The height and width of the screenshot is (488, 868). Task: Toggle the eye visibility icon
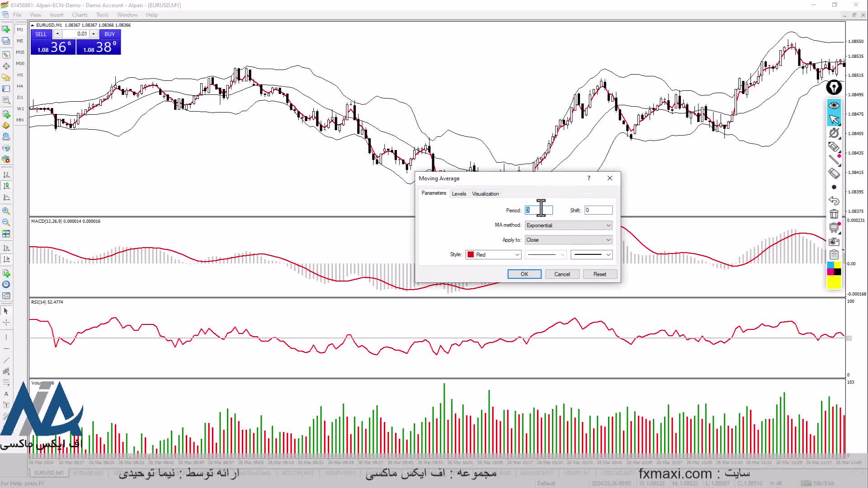[834, 105]
